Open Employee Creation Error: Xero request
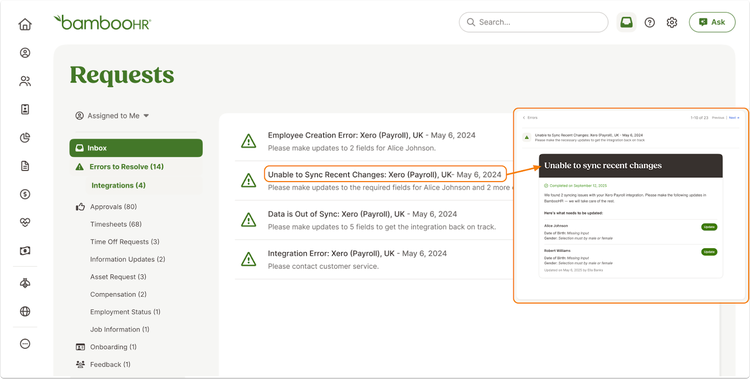The height and width of the screenshot is (379, 750). pyautogui.click(x=372, y=135)
